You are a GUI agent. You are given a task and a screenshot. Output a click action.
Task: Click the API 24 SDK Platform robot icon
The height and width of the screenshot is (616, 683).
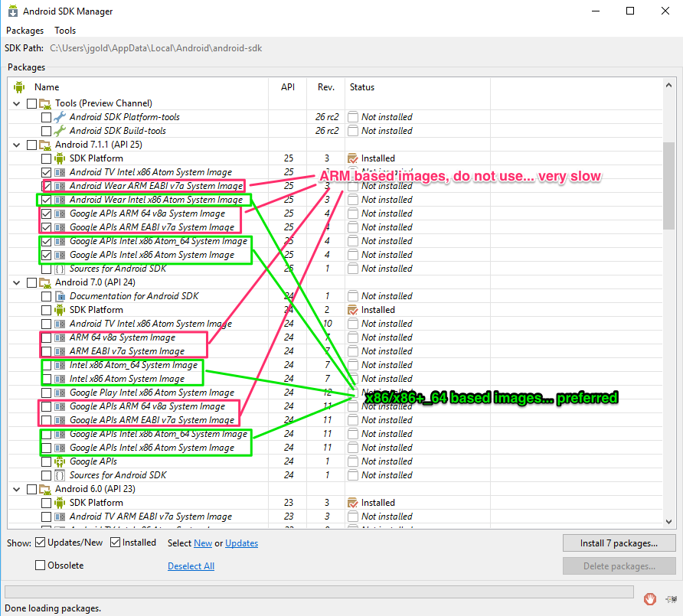point(60,310)
